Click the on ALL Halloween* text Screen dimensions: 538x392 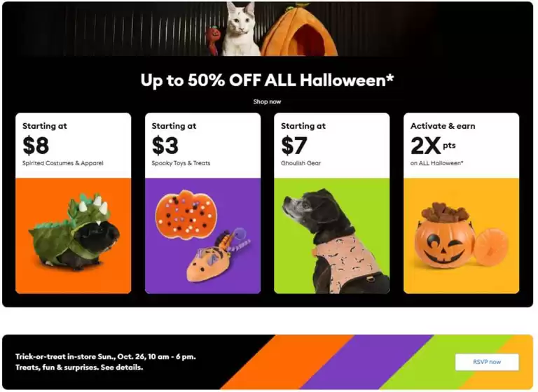[437, 163]
